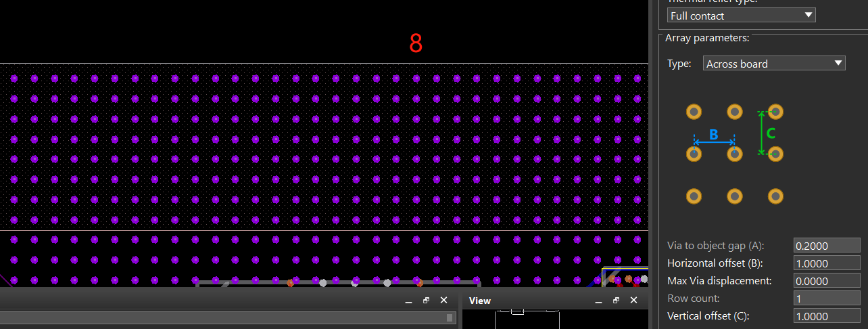Click the Row count field

pos(827,299)
